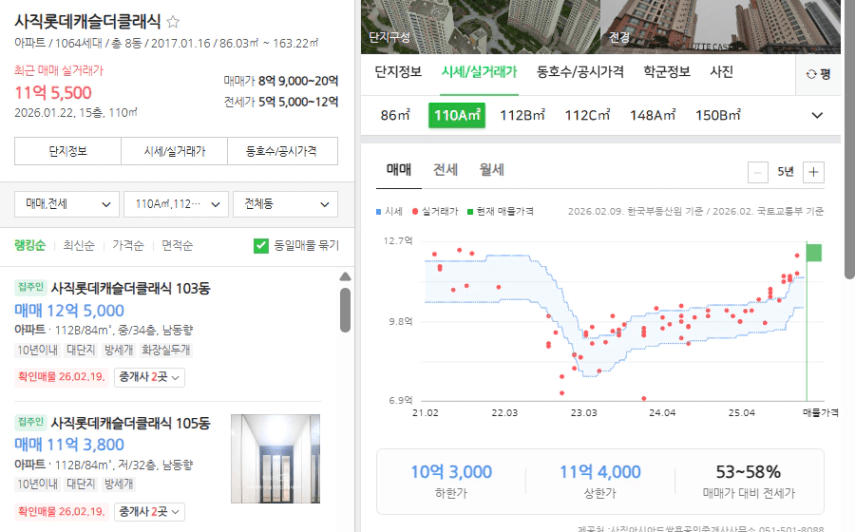Select 86㎡ area size option
The image size is (855, 532).
[x=395, y=115]
